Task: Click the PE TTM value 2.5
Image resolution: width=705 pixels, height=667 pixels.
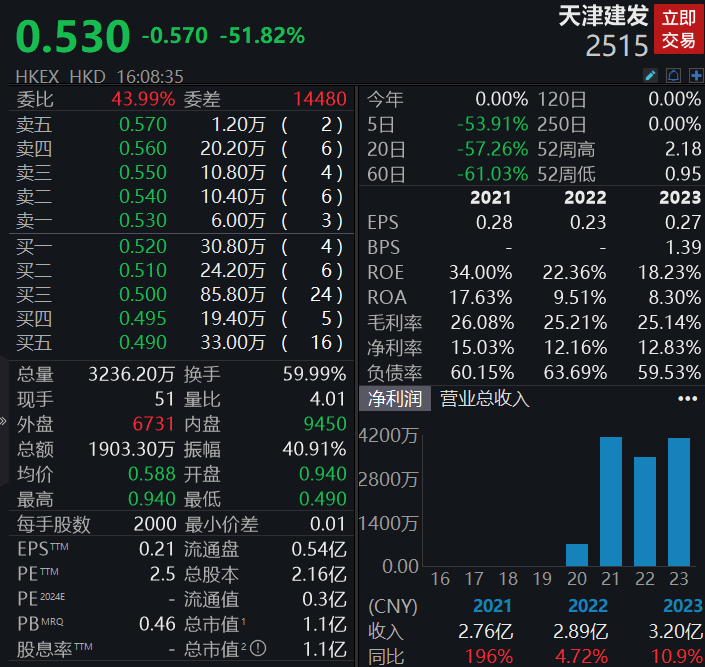Action: tap(162, 574)
